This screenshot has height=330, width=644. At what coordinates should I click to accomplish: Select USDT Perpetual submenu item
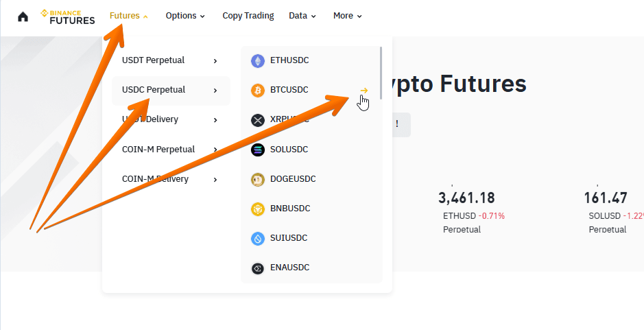click(x=154, y=60)
